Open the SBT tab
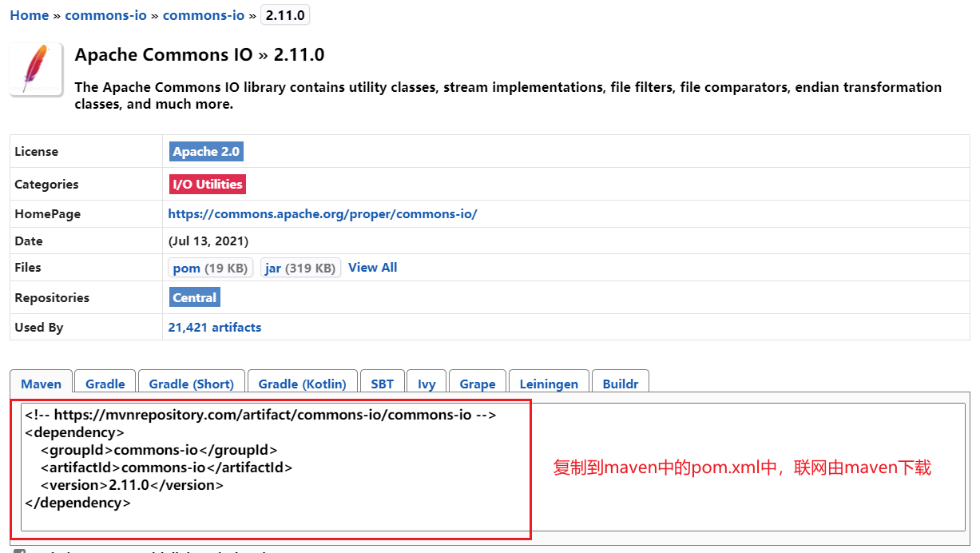Image resolution: width=980 pixels, height=553 pixels. [382, 384]
